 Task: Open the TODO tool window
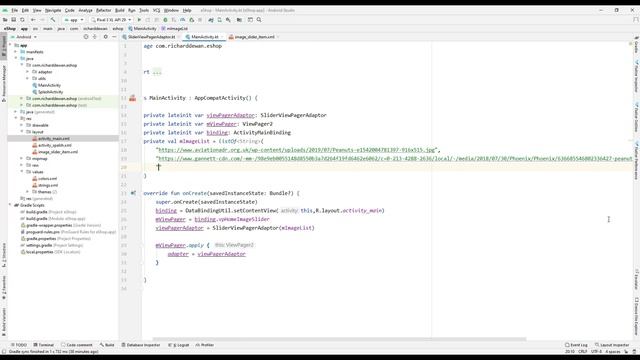click(x=19, y=345)
